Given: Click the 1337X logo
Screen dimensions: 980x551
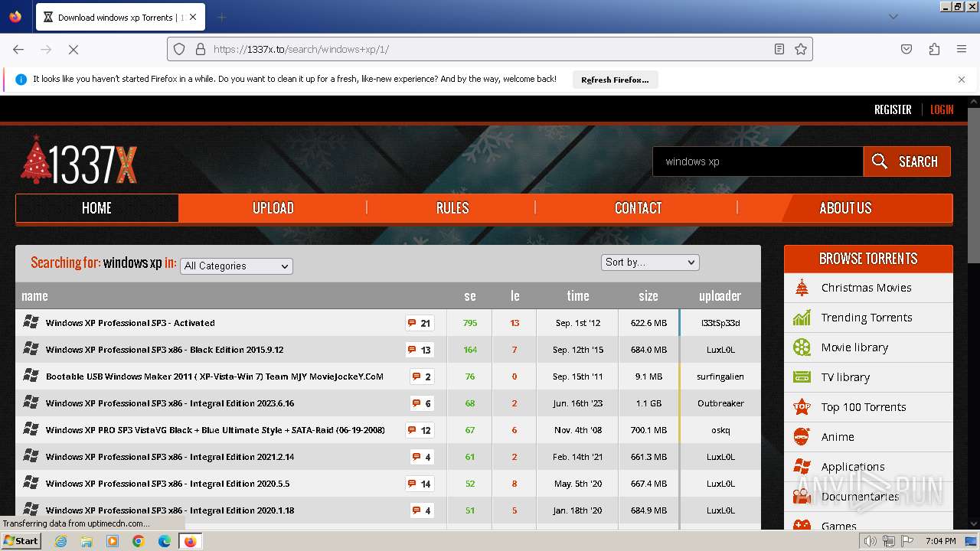Looking at the screenshot, I should click(79, 161).
